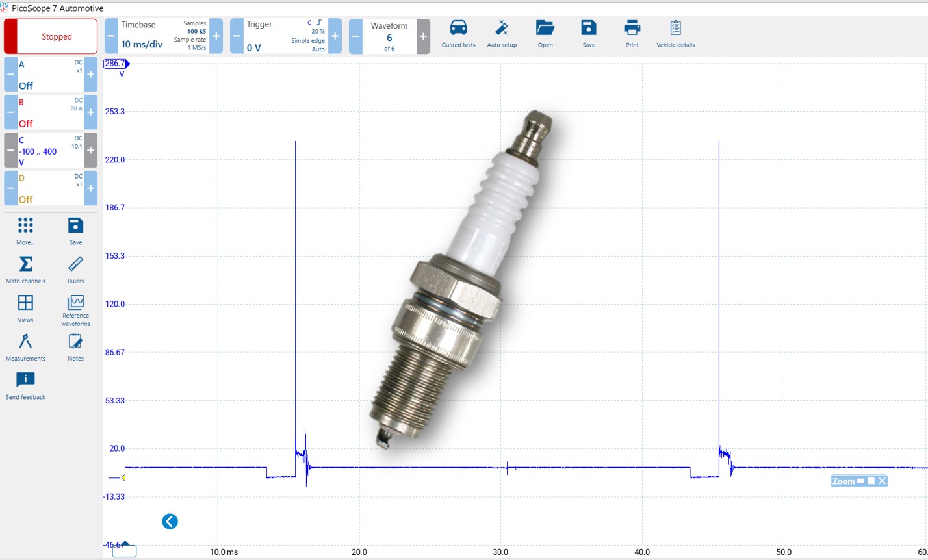Viewport: 928px width, 560px height.
Task: Open Guided tests from the toolbar
Action: (x=458, y=34)
